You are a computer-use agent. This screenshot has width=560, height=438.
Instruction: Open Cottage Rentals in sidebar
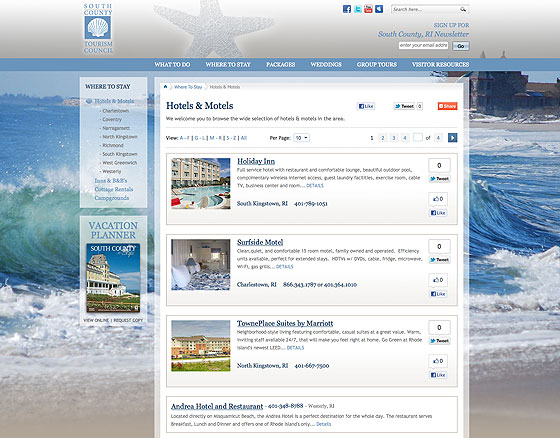114,189
